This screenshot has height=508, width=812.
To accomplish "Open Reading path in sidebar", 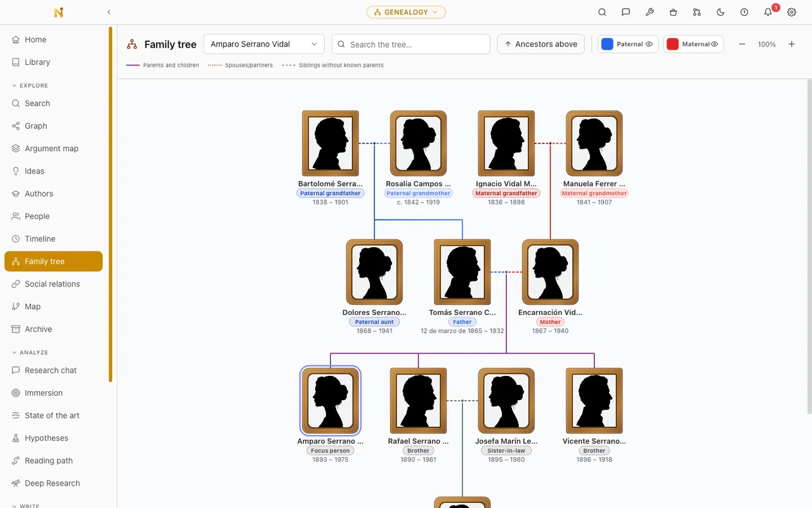I will (x=53, y=461).
